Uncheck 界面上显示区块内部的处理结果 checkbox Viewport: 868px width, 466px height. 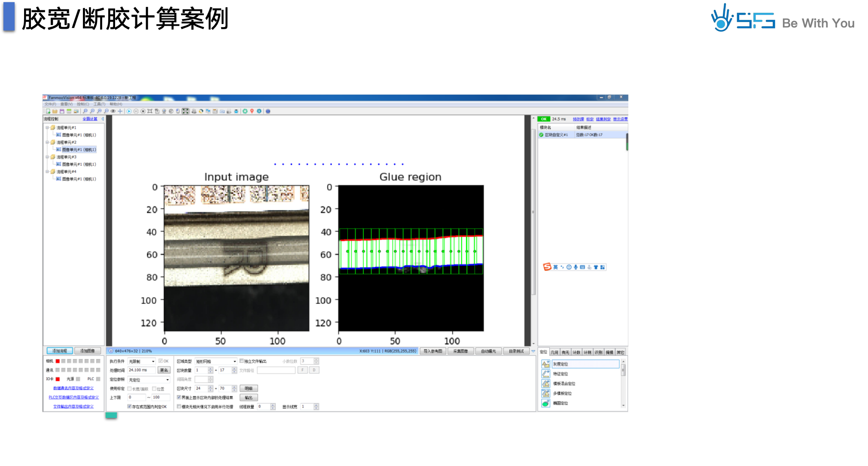pyautogui.click(x=179, y=397)
